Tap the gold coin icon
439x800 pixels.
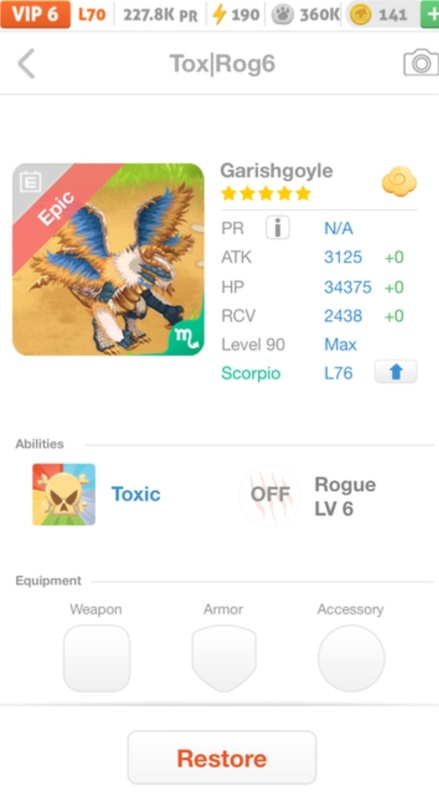360,15
